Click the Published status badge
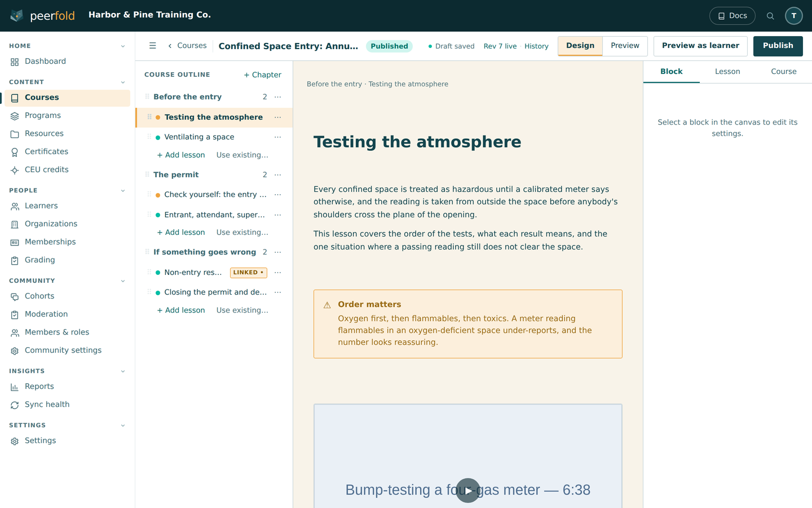812x508 pixels. point(389,46)
